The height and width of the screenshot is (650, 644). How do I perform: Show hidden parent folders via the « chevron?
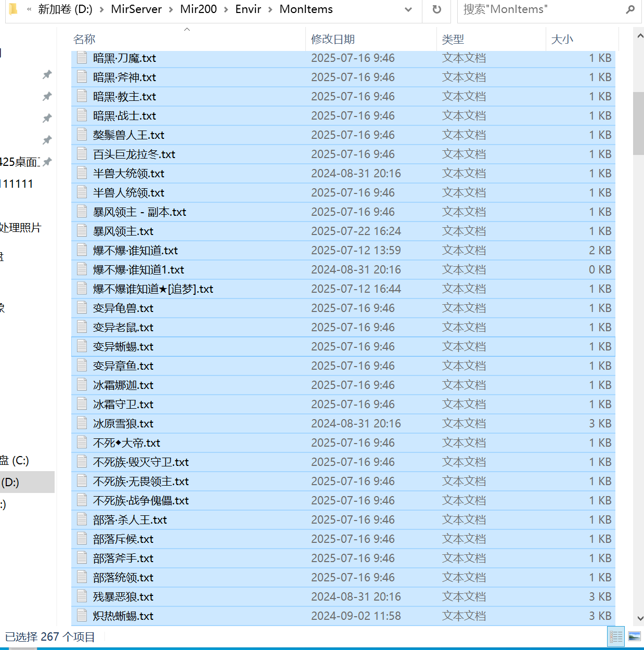pyautogui.click(x=29, y=9)
